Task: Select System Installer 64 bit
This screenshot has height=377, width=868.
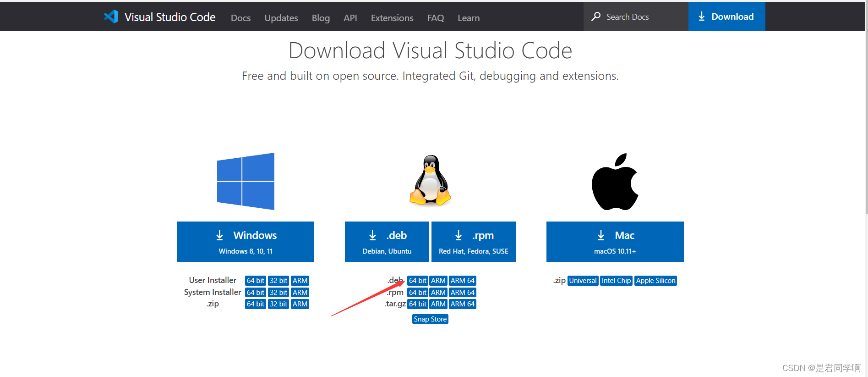Action: (x=256, y=293)
